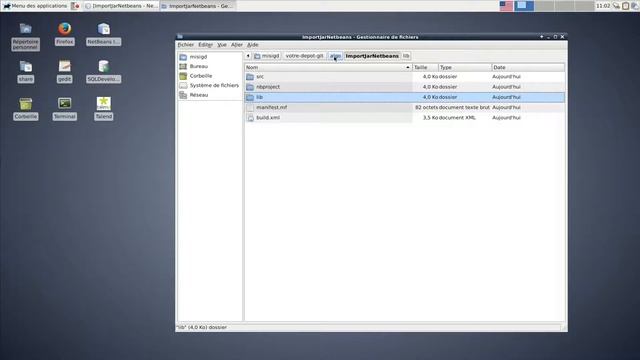Select the "src" file name
The height and width of the screenshot is (360, 640).
(260, 77)
